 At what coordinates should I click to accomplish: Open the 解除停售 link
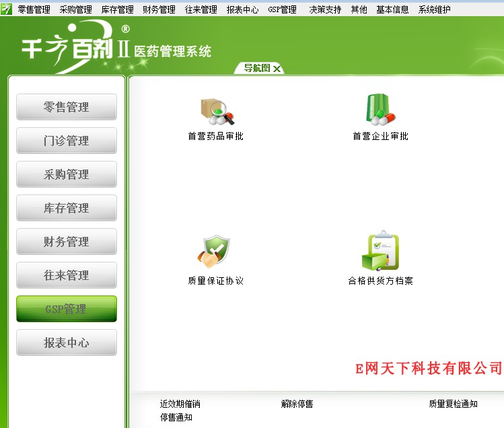click(297, 404)
